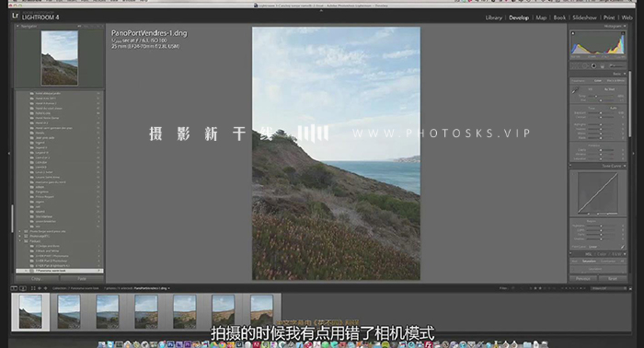Open the main window display icon in filmstrip bar
This screenshot has width=644, height=348.
[x=14, y=288]
